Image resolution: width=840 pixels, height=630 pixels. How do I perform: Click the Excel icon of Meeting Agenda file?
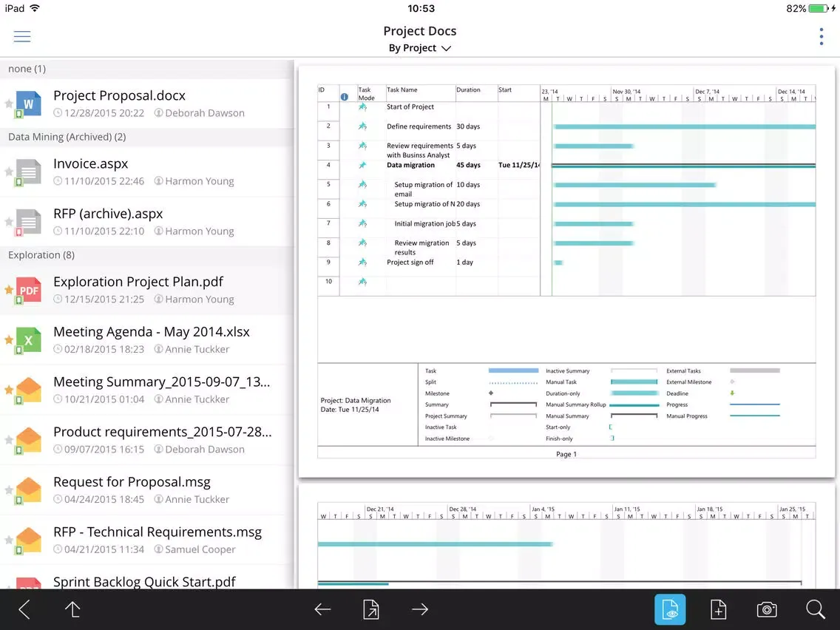28,340
